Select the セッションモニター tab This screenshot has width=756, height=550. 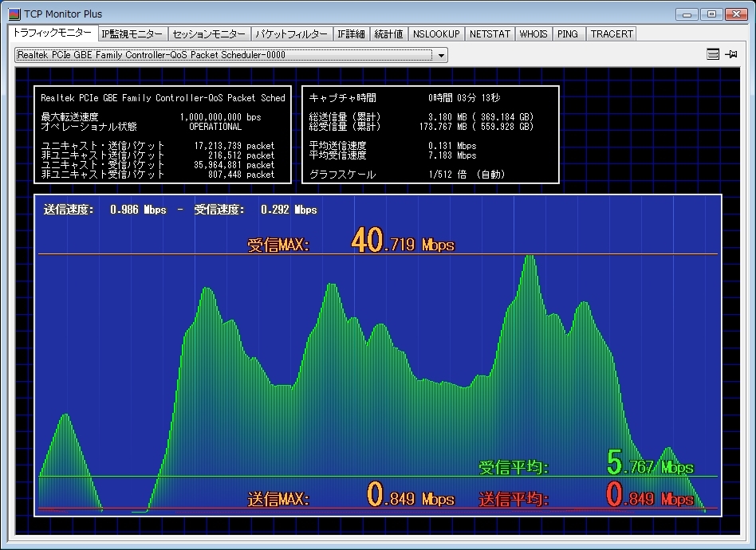210,33
